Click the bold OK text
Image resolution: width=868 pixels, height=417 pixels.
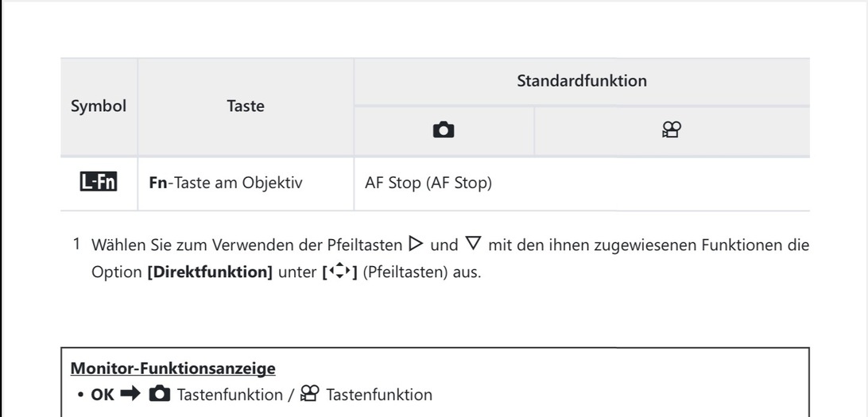[103, 395]
